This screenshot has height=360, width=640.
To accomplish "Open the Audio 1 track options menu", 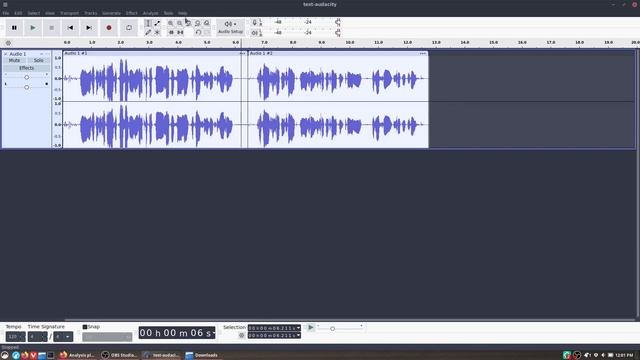I will tap(47, 54).
